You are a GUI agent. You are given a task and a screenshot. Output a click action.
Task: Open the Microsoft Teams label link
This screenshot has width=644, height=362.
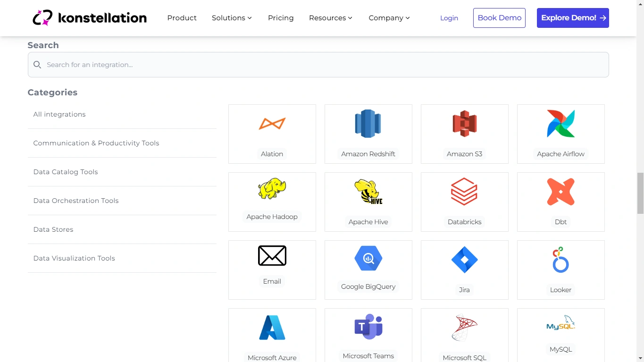tap(368, 356)
